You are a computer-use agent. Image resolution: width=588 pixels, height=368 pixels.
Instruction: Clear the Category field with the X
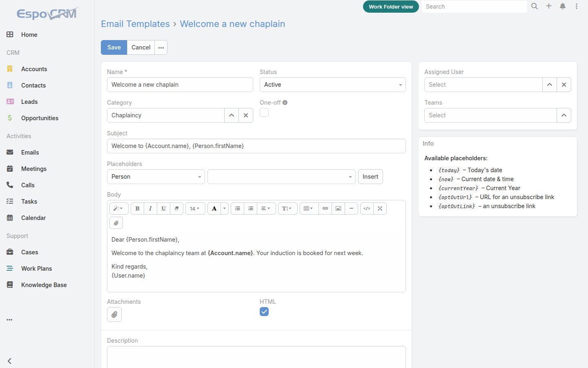(246, 115)
